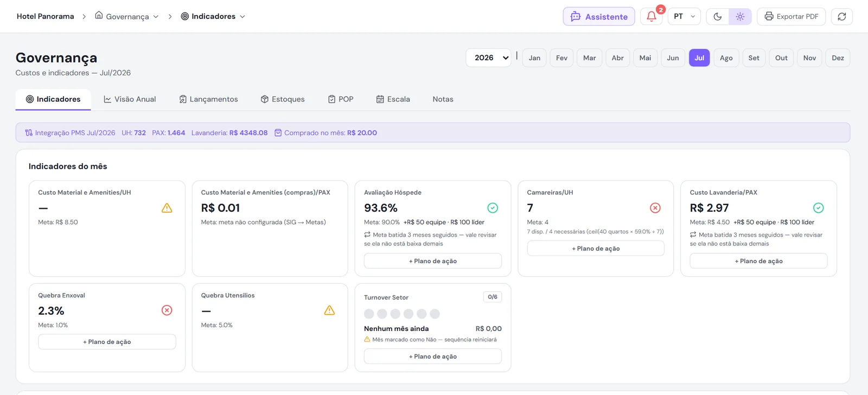This screenshot has width=868, height=395.
Task: Add Plano de ação for Turnover Setor
Action: pos(433,356)
